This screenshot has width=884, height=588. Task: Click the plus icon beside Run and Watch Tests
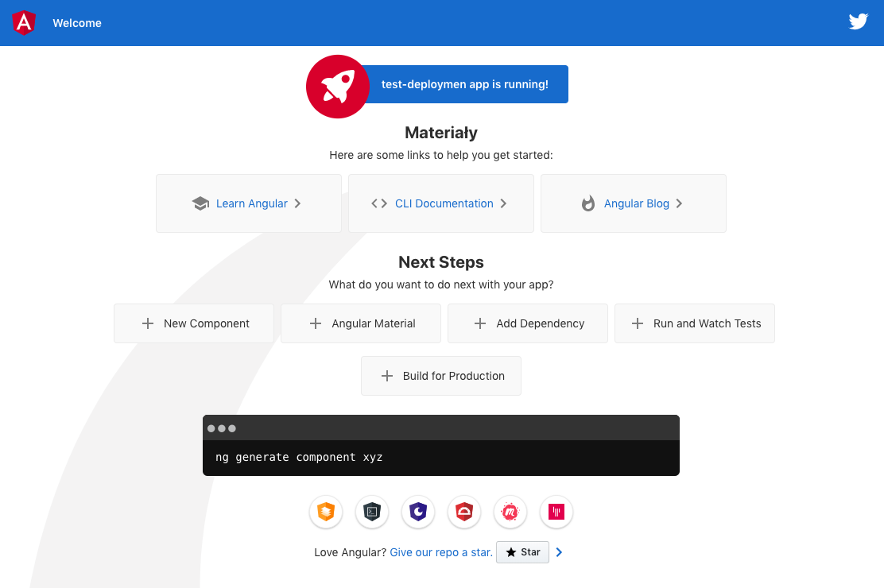click(638, 323)
